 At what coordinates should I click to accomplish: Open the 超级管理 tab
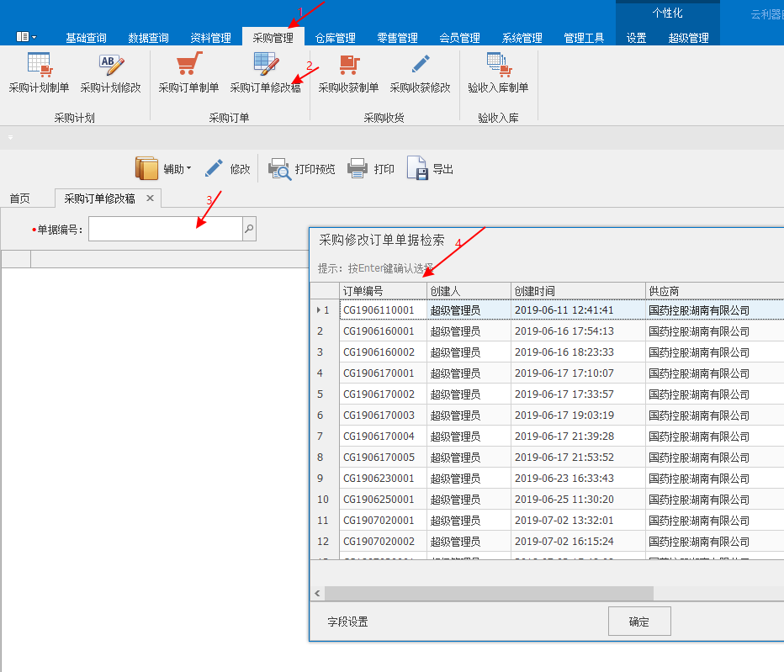(x=688, y=38)
